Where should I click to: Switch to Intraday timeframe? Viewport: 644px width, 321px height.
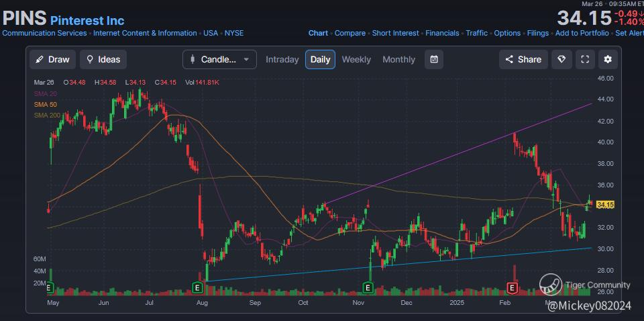point(282,60)
